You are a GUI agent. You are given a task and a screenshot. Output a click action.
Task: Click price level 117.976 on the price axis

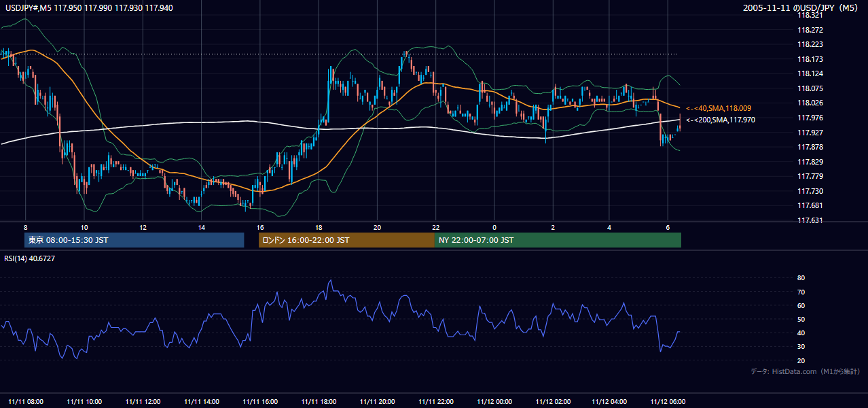point(810,118)
